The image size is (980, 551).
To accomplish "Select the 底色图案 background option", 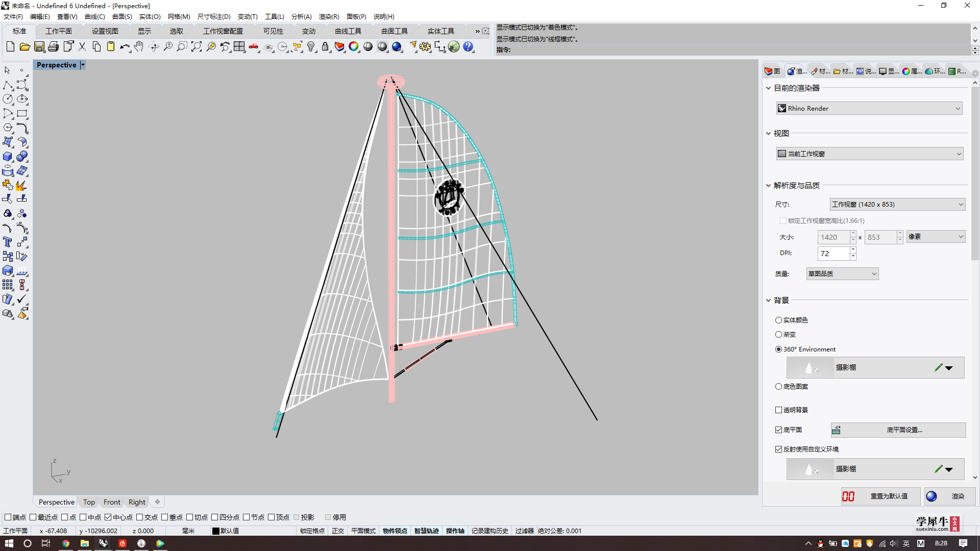I will point(778,387).
